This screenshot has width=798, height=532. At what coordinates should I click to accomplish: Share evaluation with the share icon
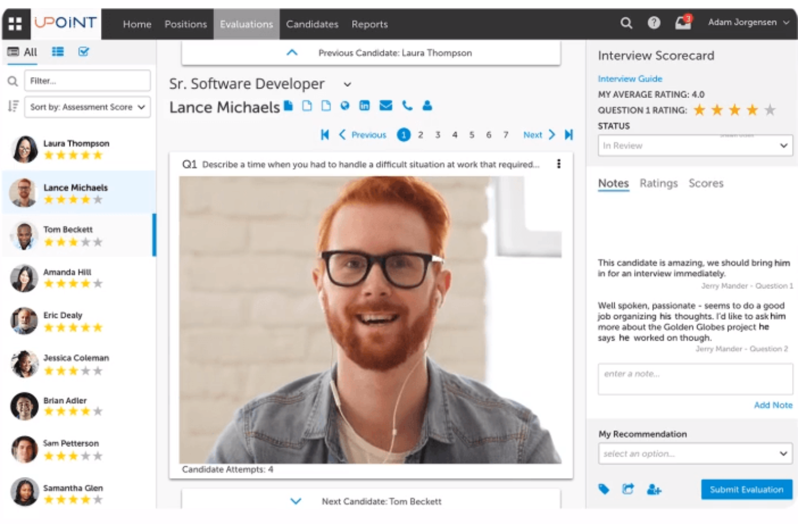click(x=629, y=489)
